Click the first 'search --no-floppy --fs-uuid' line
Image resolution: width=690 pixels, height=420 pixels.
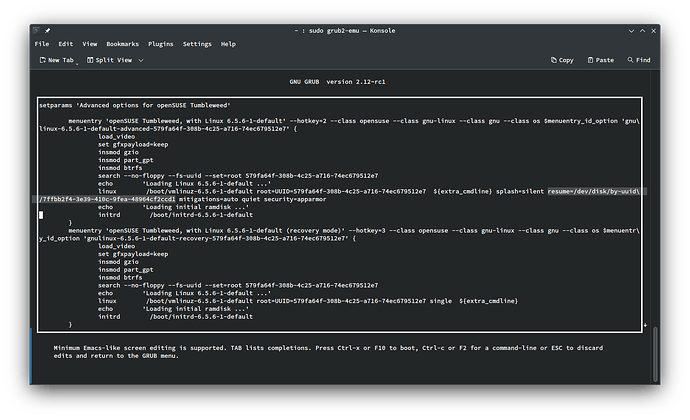click(x=238, y=176)
